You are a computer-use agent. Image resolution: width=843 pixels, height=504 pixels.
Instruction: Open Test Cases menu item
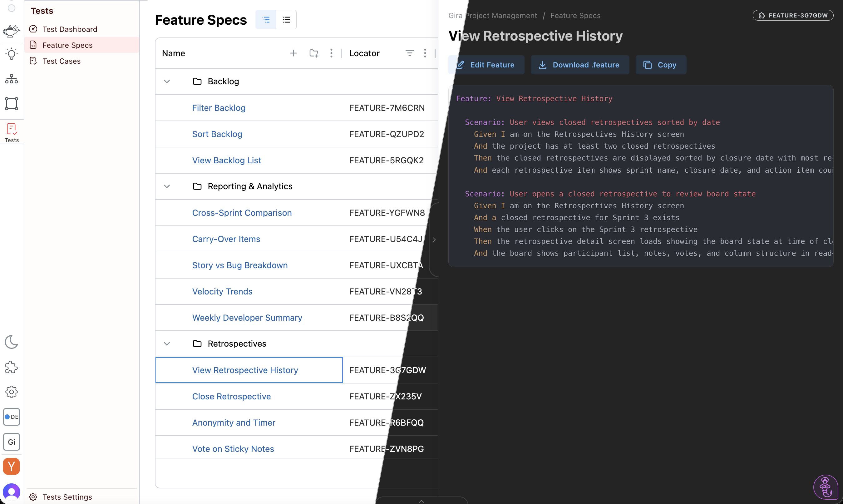(82, 61)
